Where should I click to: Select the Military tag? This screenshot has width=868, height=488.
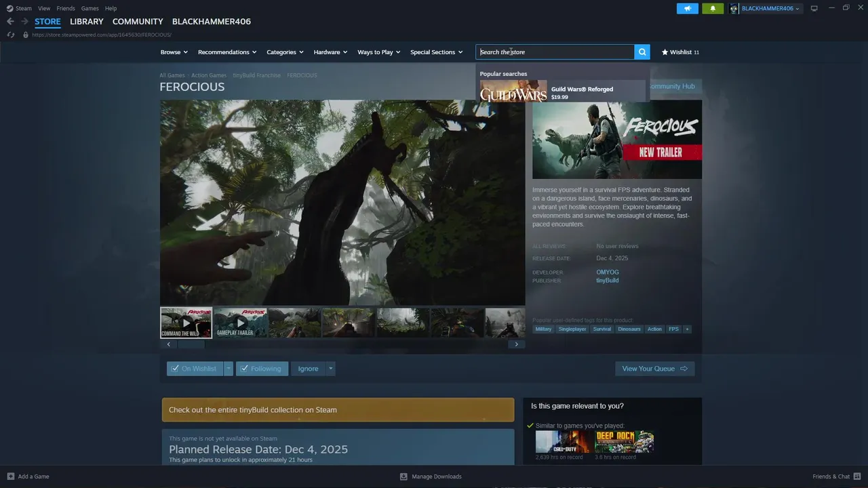[x=543, y=329]
